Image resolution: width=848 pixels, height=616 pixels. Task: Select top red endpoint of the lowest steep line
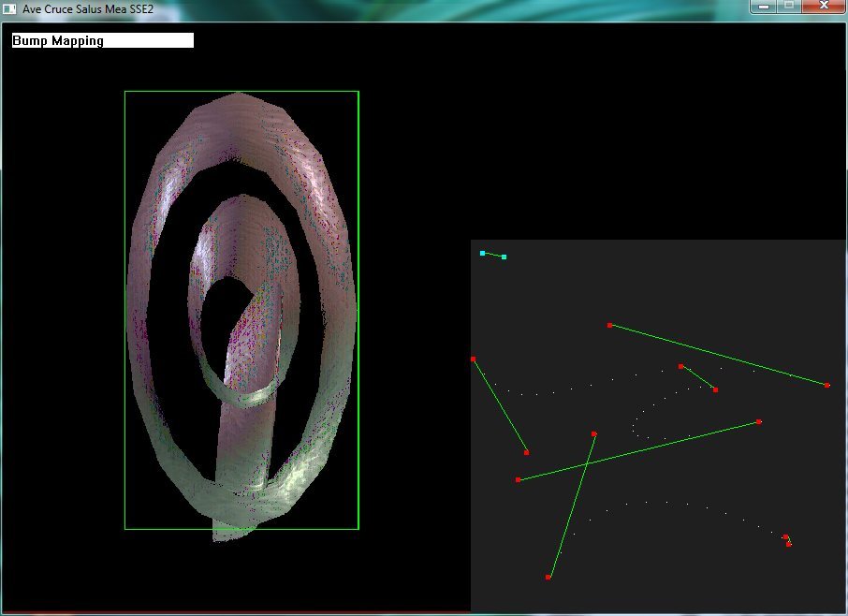[x=594, y=433]
